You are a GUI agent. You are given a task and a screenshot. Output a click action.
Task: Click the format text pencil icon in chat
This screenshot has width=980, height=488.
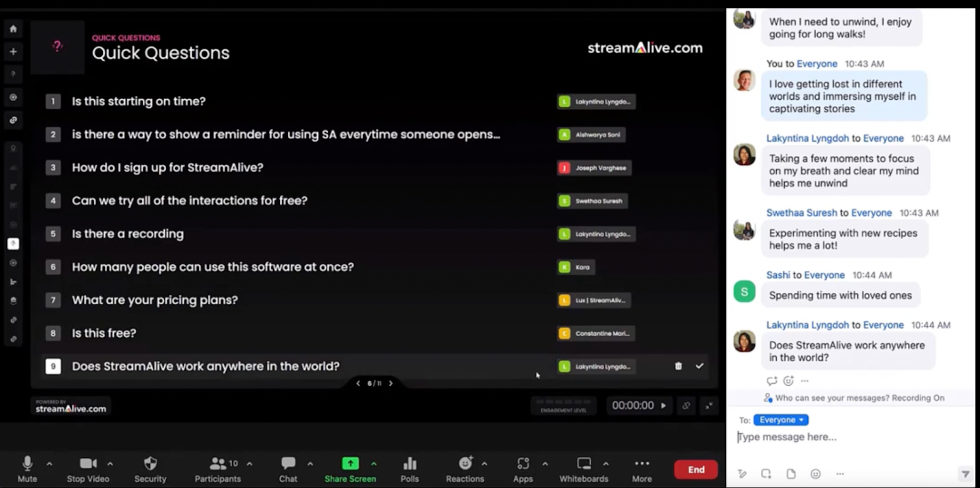[x=742, y=474]
